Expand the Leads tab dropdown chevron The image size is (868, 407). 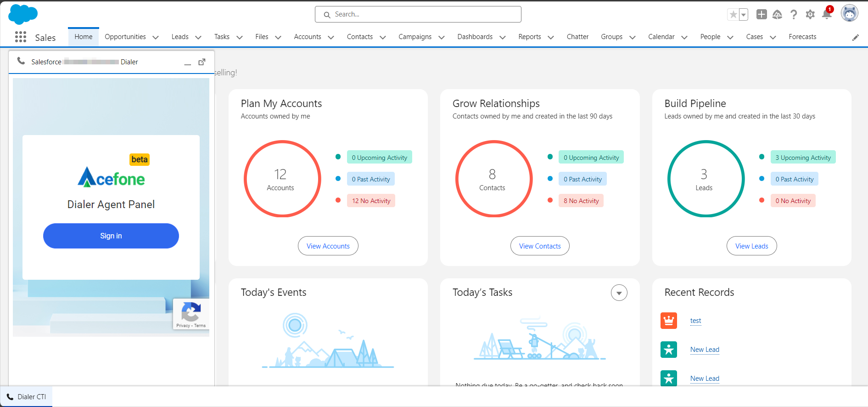coord(198,38)
